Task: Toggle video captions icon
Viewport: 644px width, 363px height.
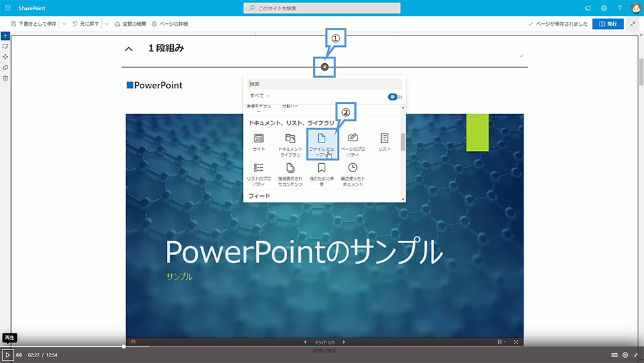Action: (614, 355)
